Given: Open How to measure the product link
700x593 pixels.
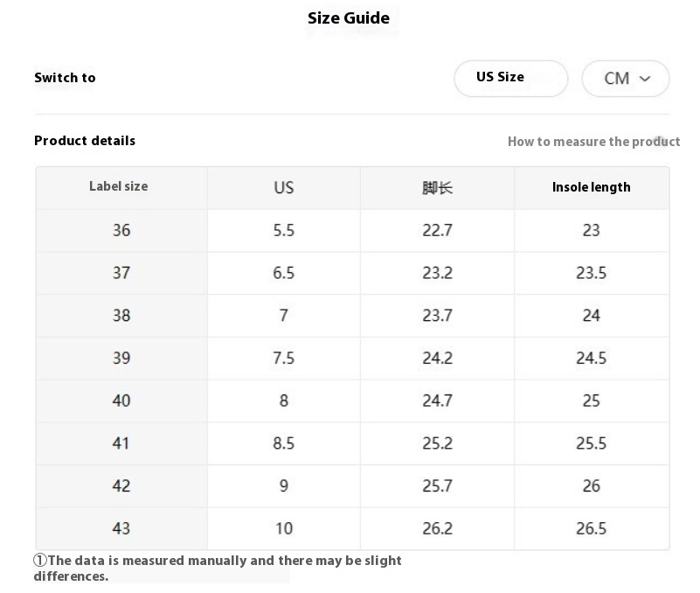Looking at the screenshot, I should pyautogui.click(x=593, y=142).
